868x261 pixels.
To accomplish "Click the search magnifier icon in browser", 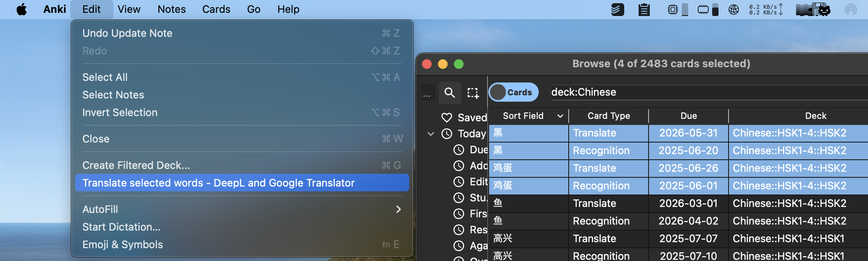I will (450, 93).
